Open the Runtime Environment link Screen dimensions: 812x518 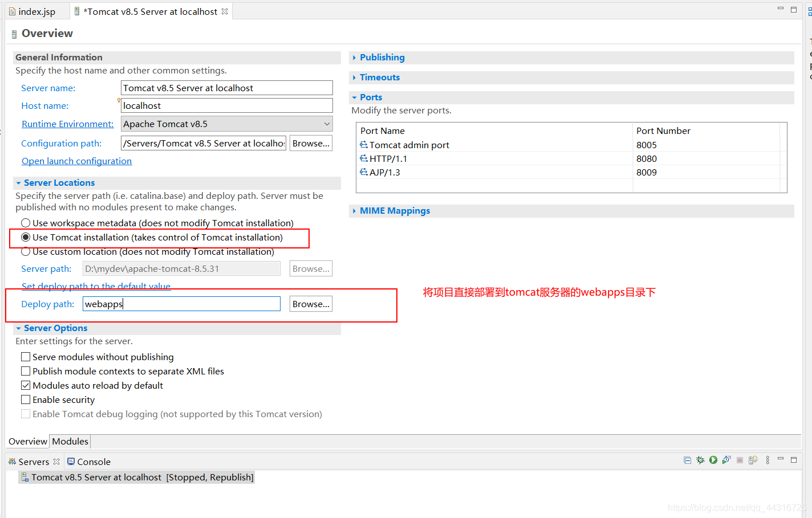click(x=67, y=124)
